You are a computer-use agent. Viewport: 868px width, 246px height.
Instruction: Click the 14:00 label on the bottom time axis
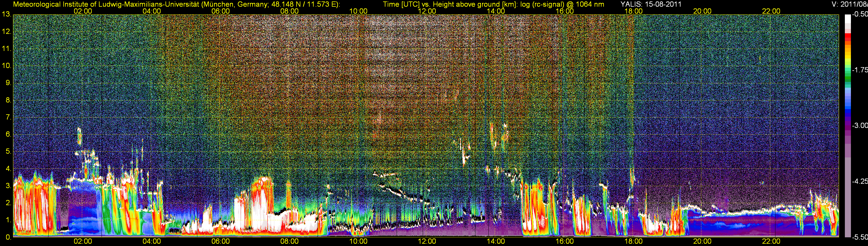coord(496,241)
